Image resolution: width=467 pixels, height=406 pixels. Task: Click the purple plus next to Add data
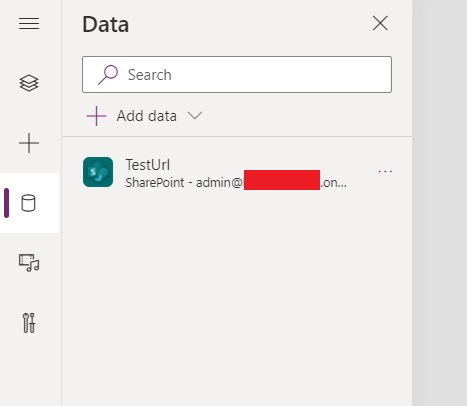coord(96,116)
